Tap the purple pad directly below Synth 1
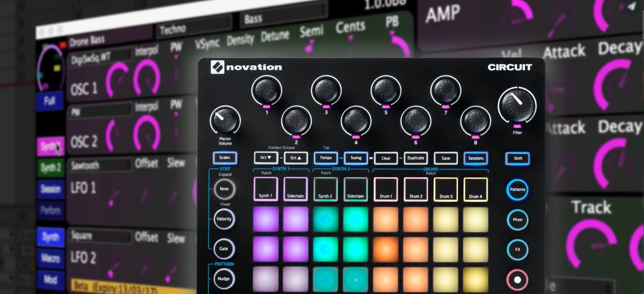The height and width of the screenshot is (294, 644). pyautogui.click(x=266, y=219)
